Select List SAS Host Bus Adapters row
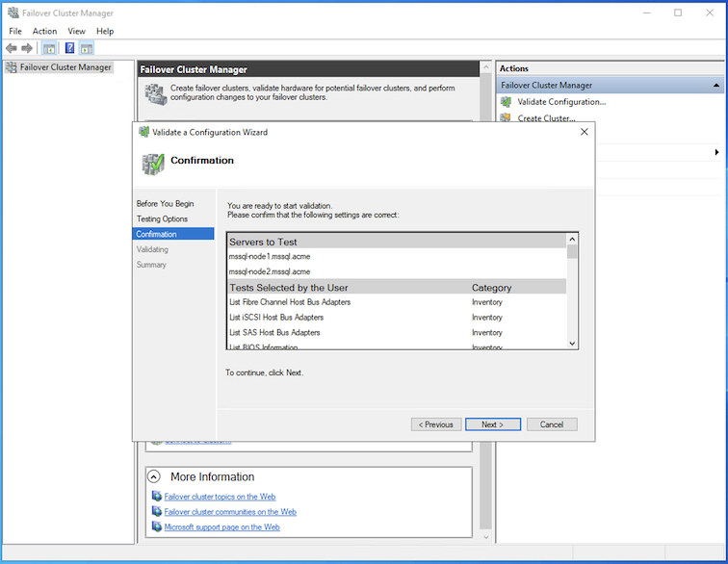Viewport: 728px width, 564px height. [x=397, y=333]
